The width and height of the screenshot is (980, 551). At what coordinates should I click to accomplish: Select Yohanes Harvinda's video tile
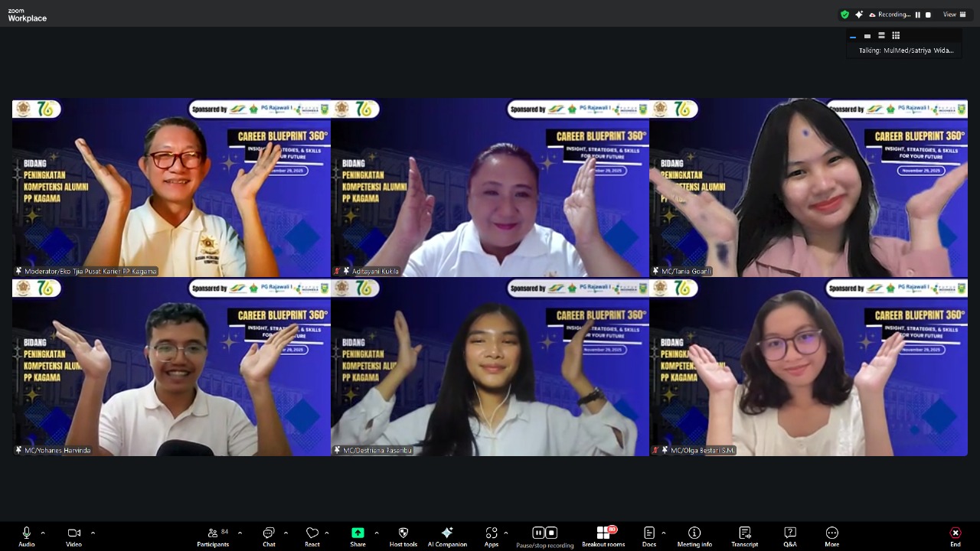tap(171, 367)
